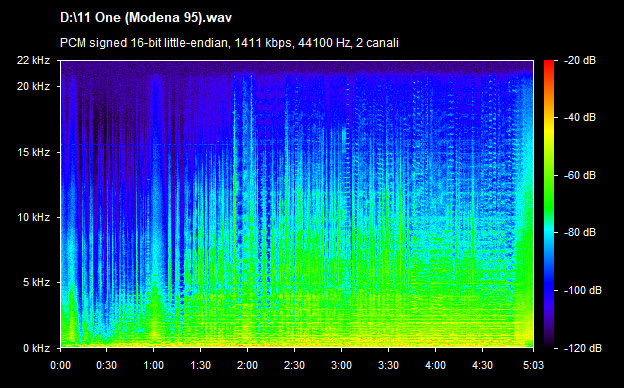The image size is (624, 388).
Task: Click the file name 'D:\11 One (Modena 95).wav'
Action: coord(146,18)
